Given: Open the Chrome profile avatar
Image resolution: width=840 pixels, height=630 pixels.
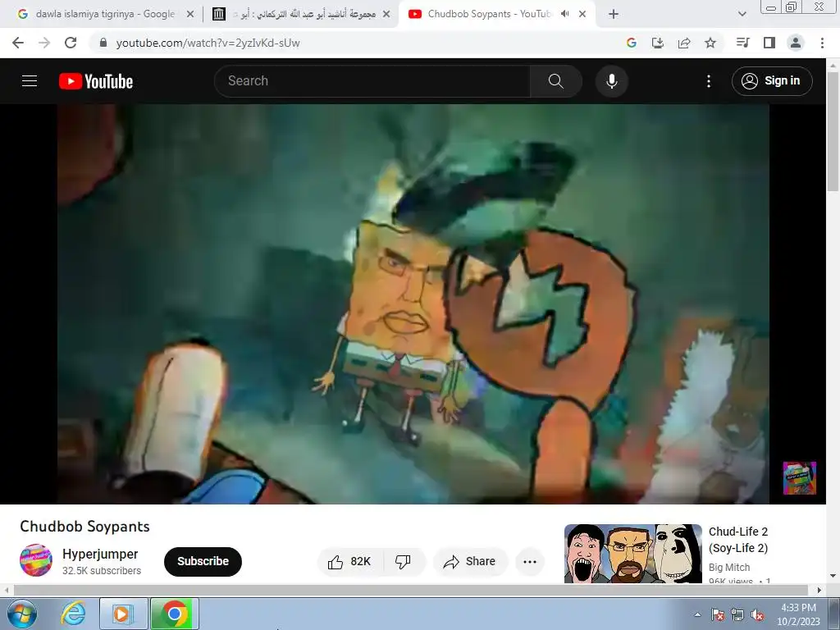Looking at the screenshot, I should [796, 43].
